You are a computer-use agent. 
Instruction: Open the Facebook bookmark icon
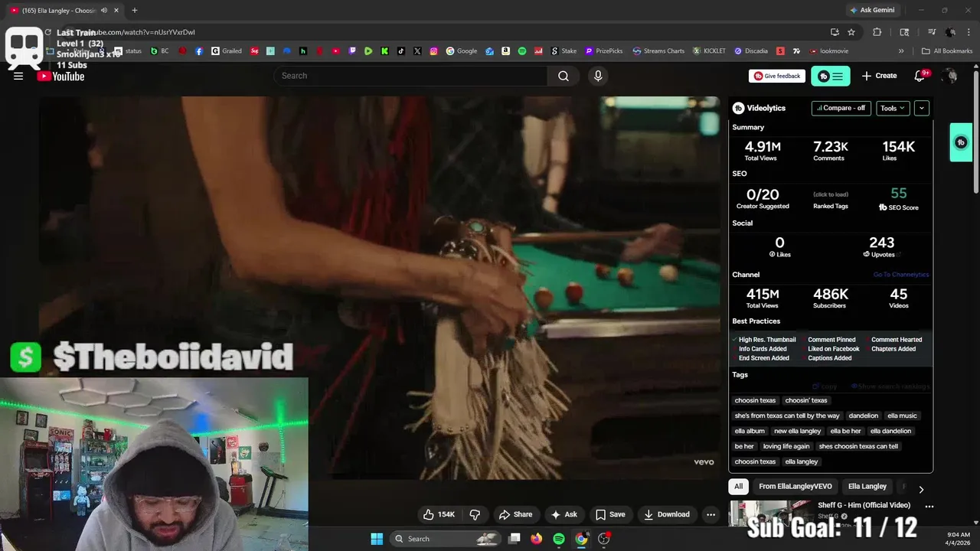click(199, 51)
